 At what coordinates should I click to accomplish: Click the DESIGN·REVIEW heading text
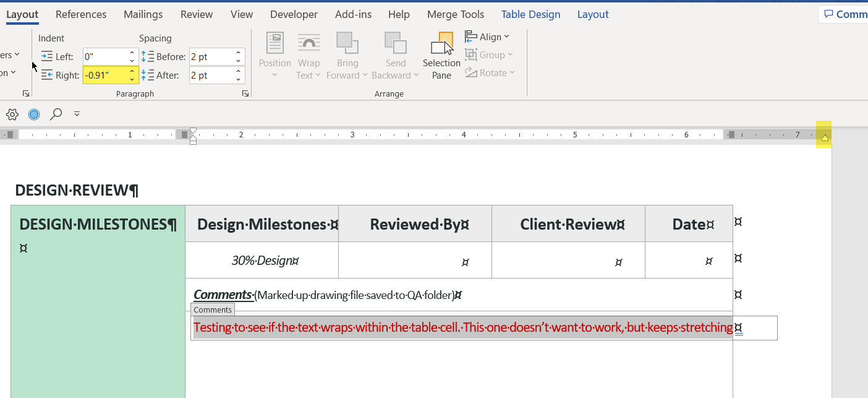[77, 190]
